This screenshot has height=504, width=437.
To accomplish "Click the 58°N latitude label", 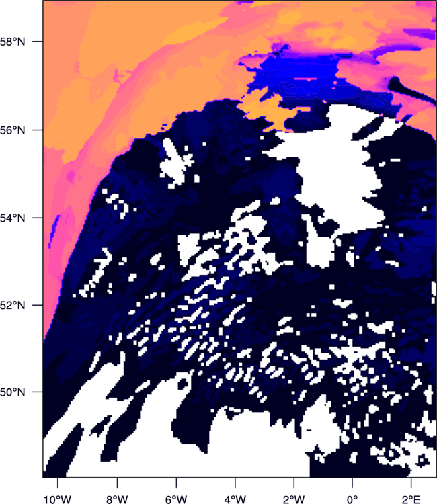I will [12, 42].
